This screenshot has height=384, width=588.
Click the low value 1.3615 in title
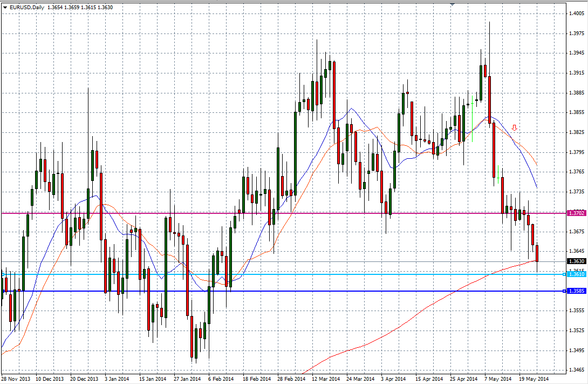(x=88, y=8)
